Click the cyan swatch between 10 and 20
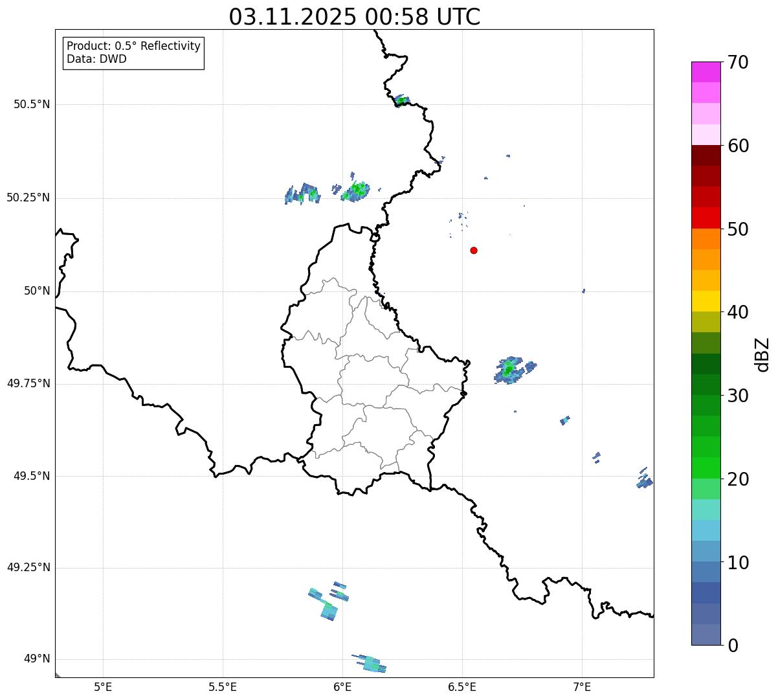778x700 pixels. click(x=706, y=530)
